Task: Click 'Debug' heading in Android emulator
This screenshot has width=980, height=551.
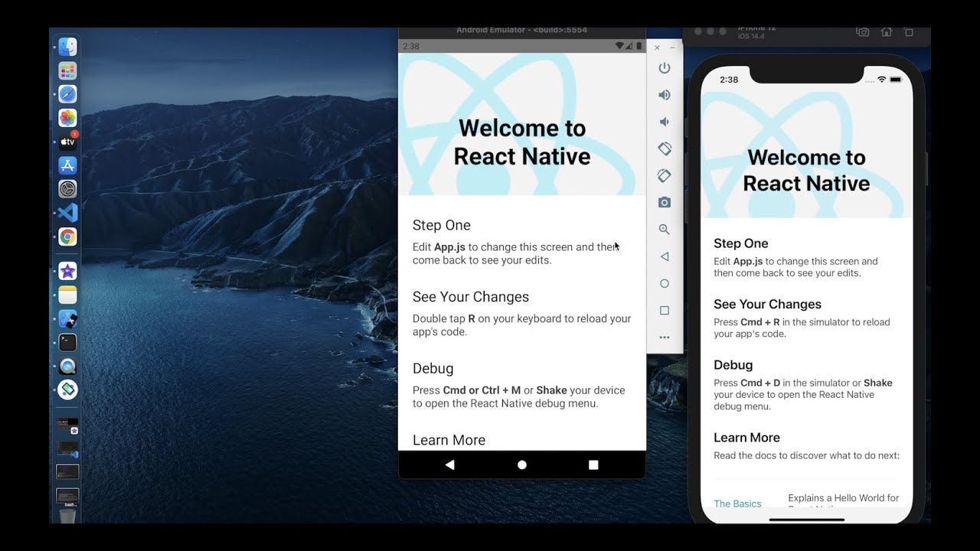Action: pyautogui.click(x=433, y=368)
